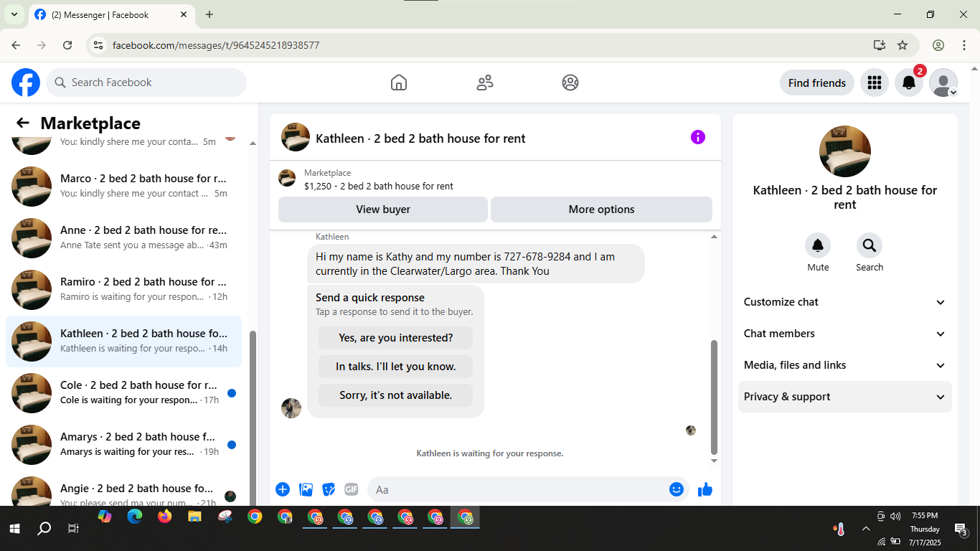Send quick response 'Yes, are you interested?'
This screenshot has width=980, height=551.
pyautogui.click(x=395, y=338)
